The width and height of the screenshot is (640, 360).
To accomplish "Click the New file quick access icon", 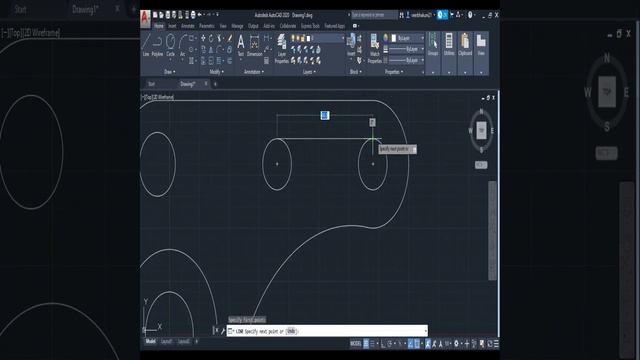I will (x=155, y=15).
